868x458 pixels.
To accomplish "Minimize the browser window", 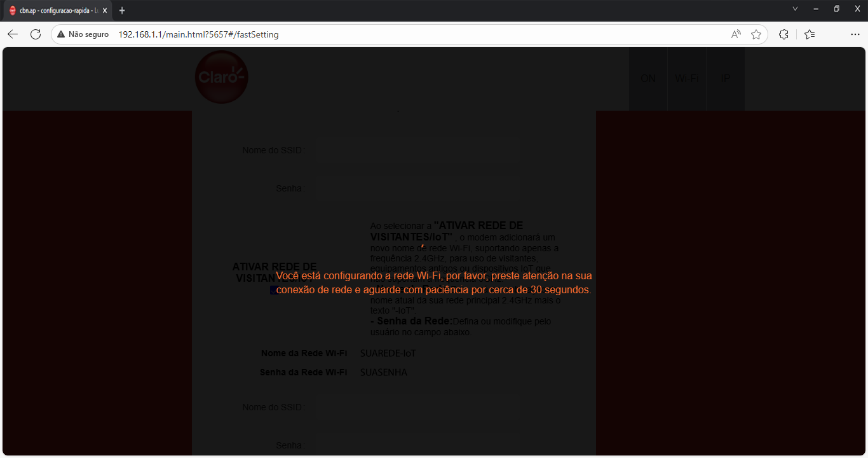I will (x=816, y=9).
